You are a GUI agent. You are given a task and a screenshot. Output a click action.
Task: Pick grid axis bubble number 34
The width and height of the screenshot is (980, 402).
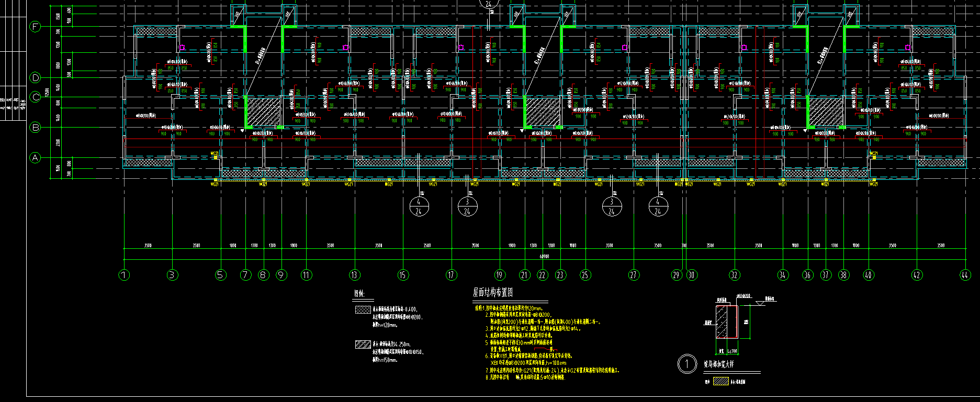(783, 275)
